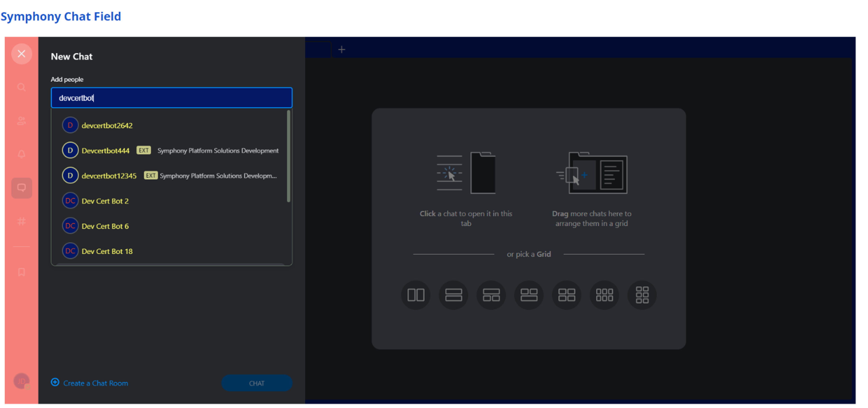The image size is (868, 408).
Task: Select Dev Cert Bot 6 from results
Action: 172,226
